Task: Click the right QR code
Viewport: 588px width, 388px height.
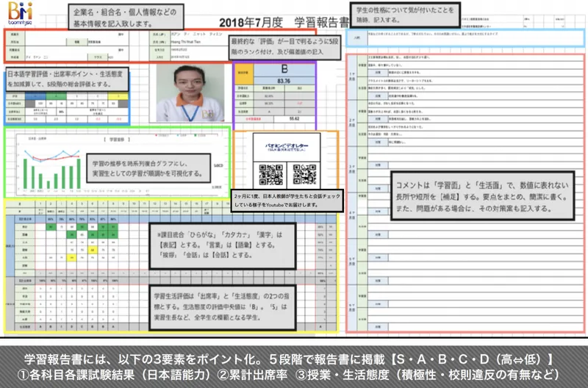Action: (x=304, y=174)
